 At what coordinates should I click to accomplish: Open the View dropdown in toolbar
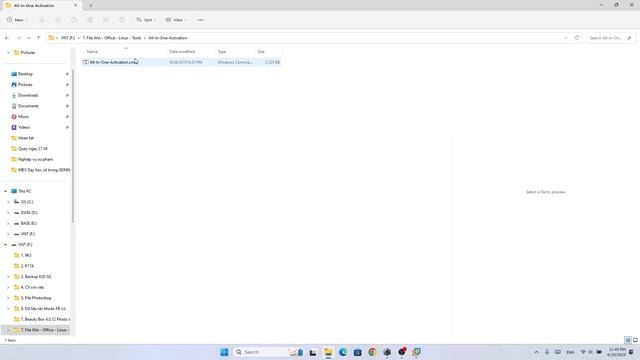coord(176,20)
